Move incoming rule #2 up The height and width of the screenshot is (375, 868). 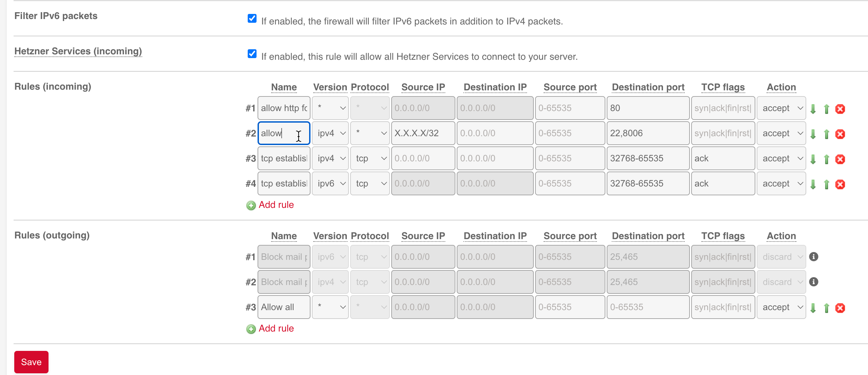827,134
